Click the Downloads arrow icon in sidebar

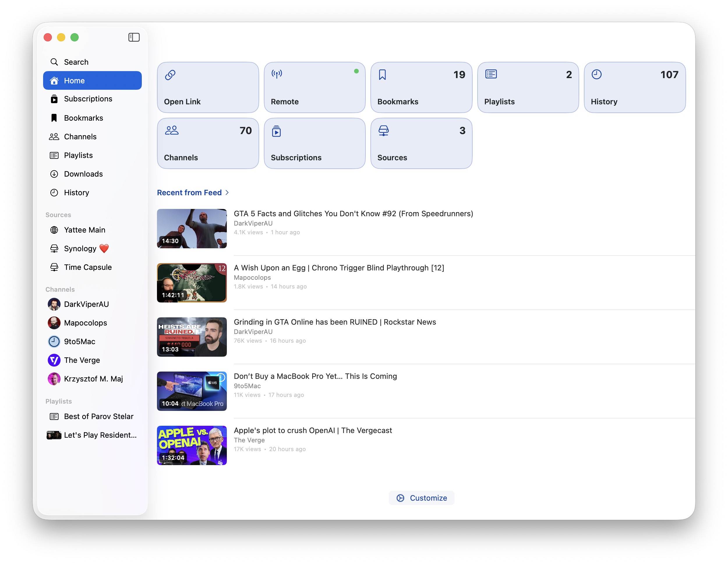pos(54,174)
